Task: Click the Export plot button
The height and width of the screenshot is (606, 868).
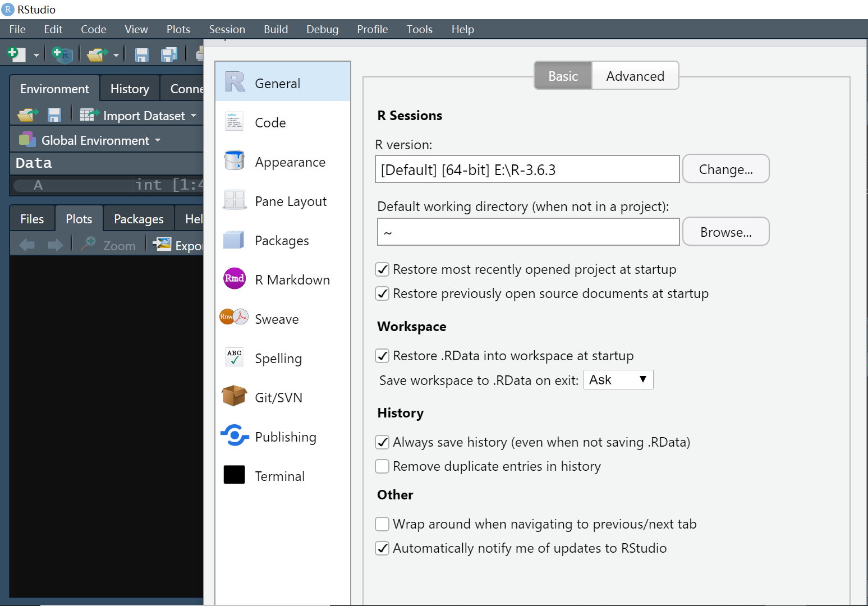Action: 178,245
